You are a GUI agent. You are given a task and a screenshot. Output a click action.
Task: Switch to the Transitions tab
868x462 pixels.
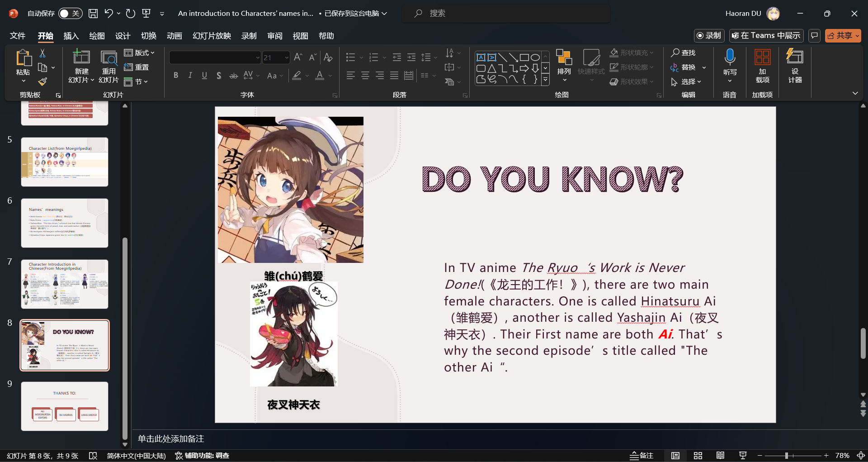148,36
